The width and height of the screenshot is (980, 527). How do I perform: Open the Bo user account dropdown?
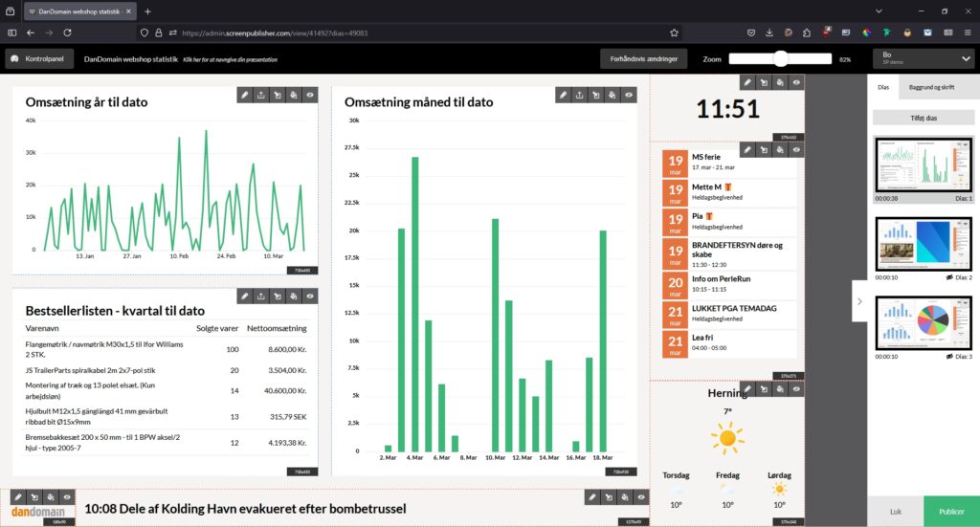click(x=924, y=58)
